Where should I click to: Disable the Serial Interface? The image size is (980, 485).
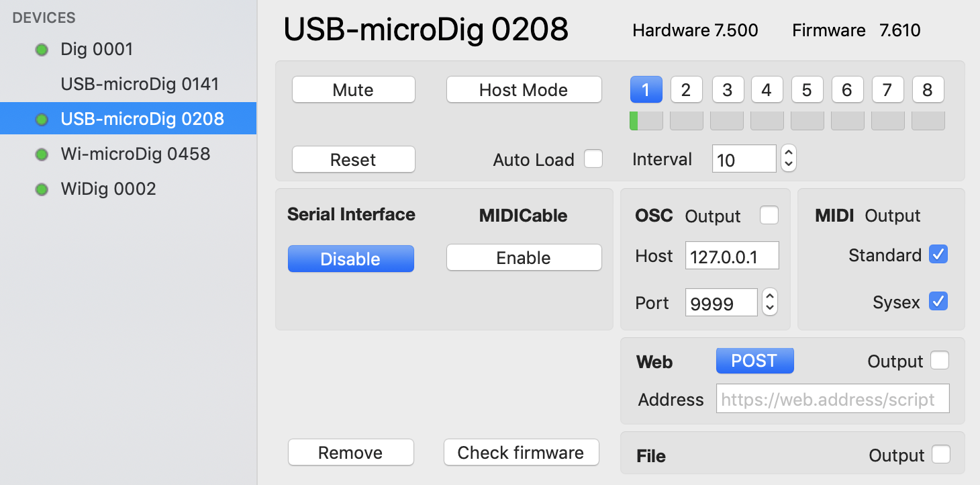351,259
